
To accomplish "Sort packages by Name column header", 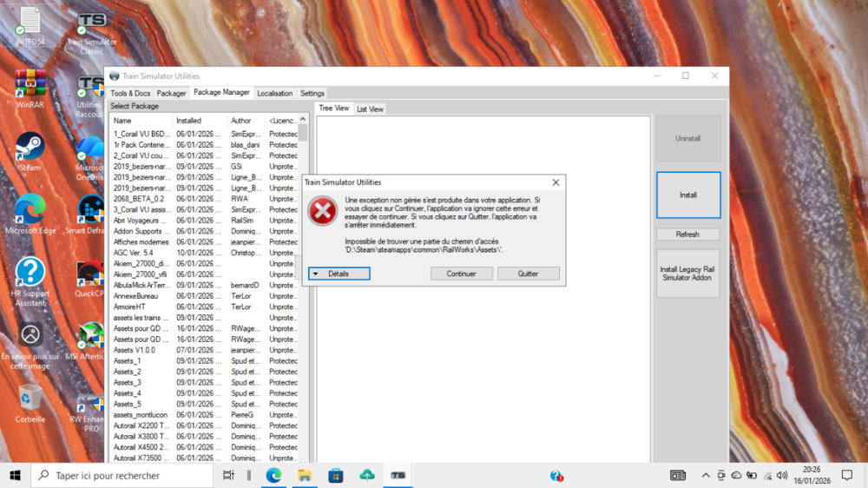I will 141,121.
